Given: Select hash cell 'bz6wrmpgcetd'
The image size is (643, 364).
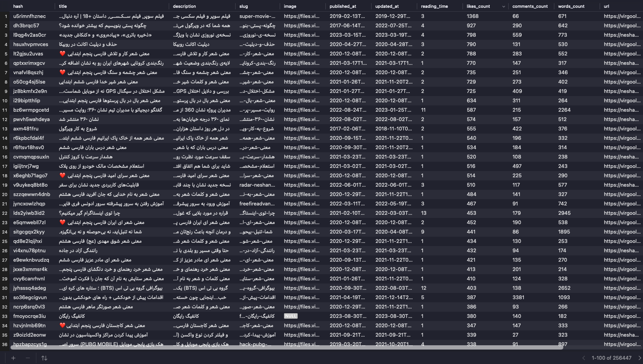Looking at the screenshot, I should point(32,110).
